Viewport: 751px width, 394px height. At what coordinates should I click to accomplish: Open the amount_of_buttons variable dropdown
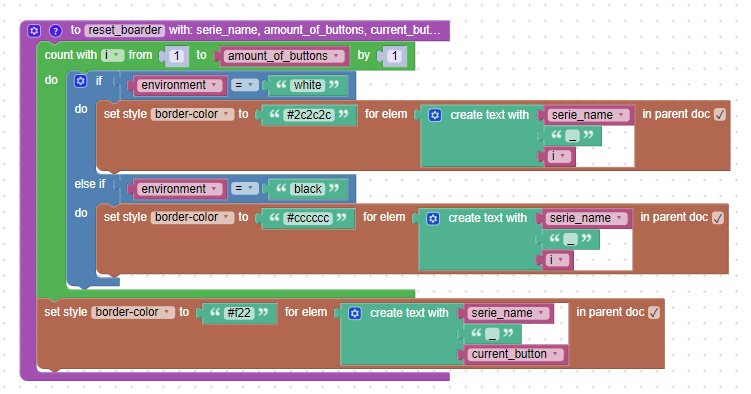(284, 56)
